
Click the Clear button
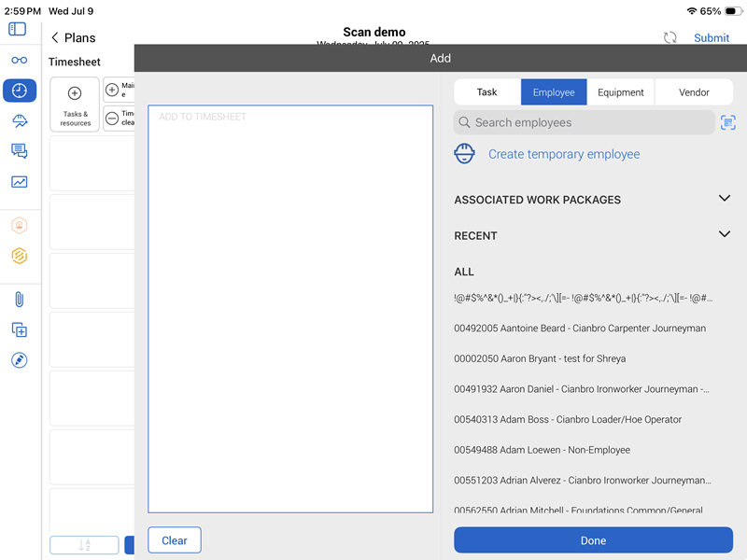(x=175, y=540)
